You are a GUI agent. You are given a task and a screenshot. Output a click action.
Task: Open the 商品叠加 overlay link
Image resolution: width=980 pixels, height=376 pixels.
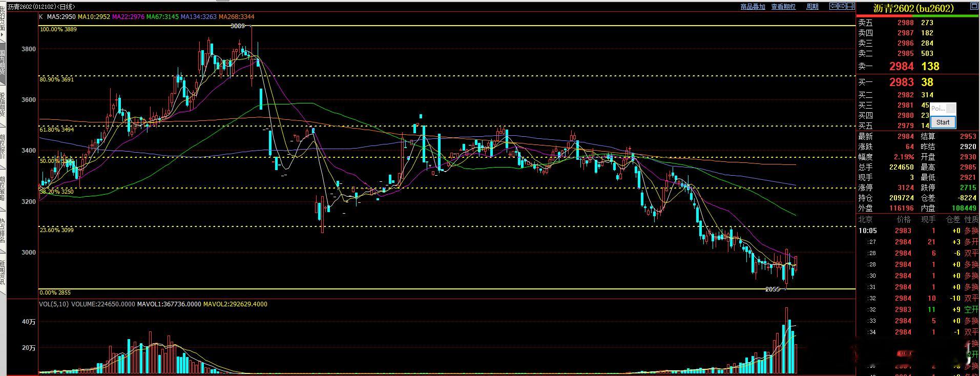[753, 7]
